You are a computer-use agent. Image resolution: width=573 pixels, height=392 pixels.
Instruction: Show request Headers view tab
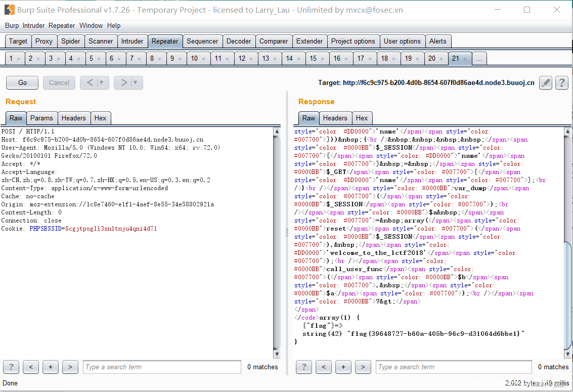point(73,118)
